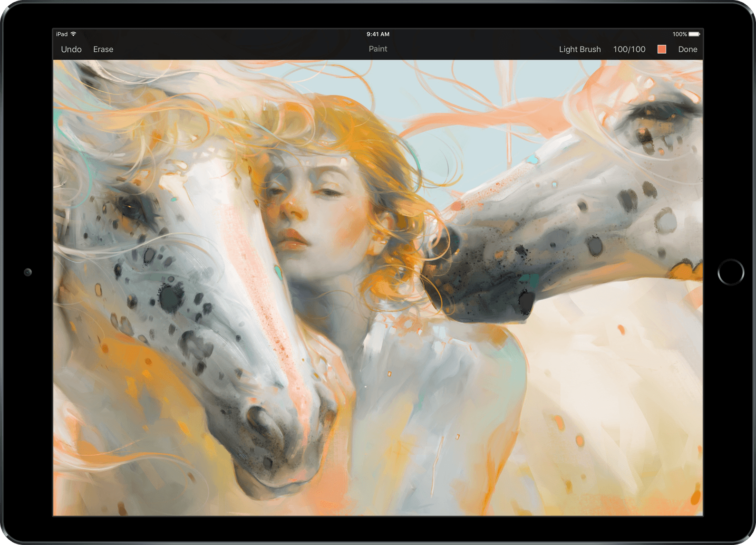Click the iPad Home button
Screen dimensions: 756x545
731,272
